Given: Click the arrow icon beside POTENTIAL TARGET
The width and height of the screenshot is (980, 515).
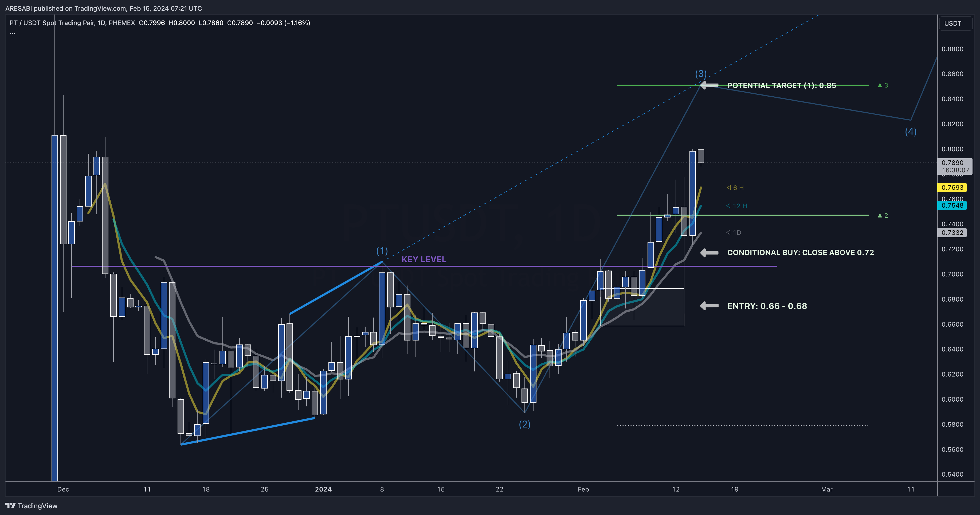Looking at the screenshot, I should tap(709, 85).
